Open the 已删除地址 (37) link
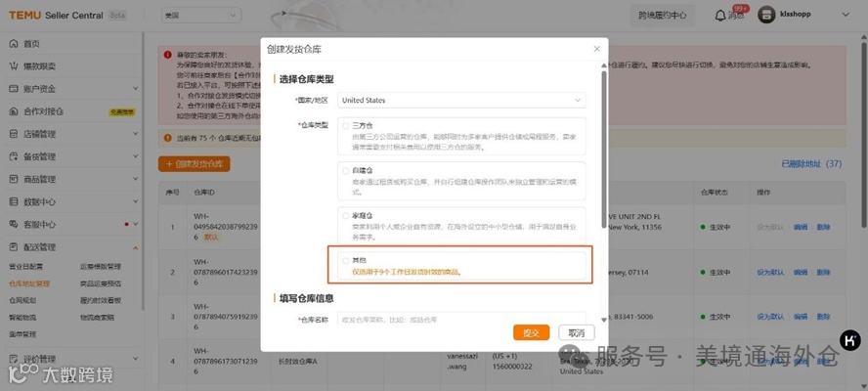Screen dimensions: 868x391 click(x=811, y=164)
